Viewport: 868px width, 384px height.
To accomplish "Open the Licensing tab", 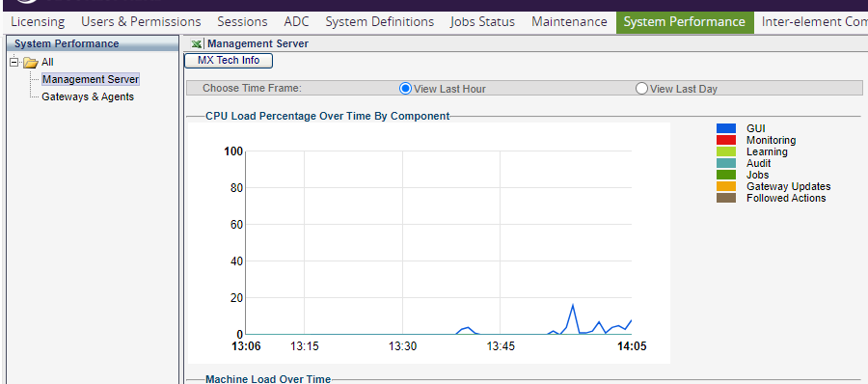I will (x=38, y=22).
